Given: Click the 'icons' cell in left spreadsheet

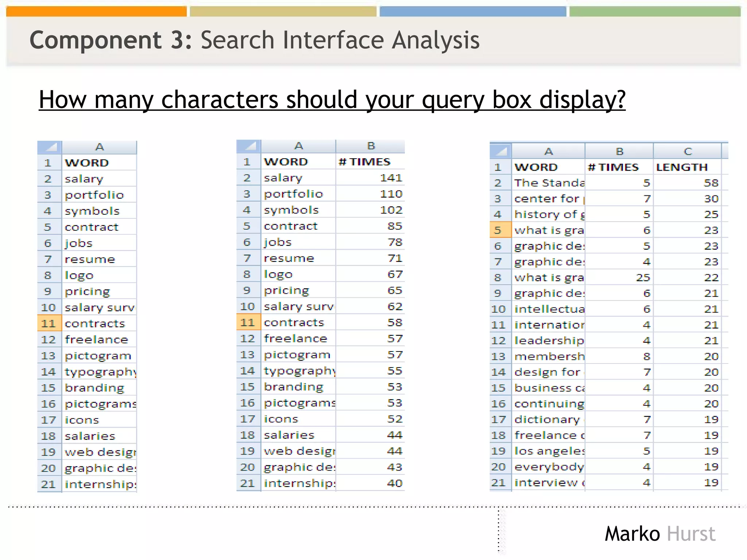Looking at the screenshot, I should (x=99, y=420).
